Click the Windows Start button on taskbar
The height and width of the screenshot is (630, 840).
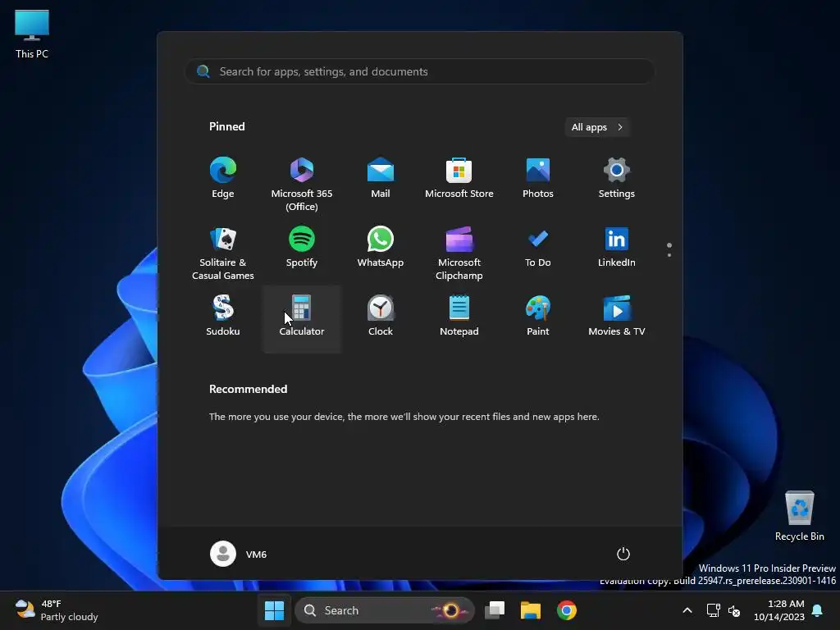[274, 610]
